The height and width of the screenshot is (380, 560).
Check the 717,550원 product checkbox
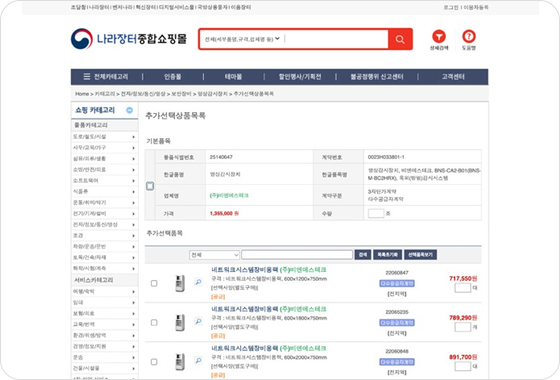tap(154, 283)
